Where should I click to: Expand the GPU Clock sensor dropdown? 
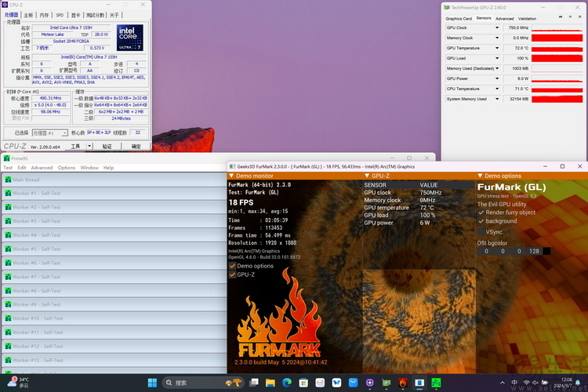(x=495, y=27)
